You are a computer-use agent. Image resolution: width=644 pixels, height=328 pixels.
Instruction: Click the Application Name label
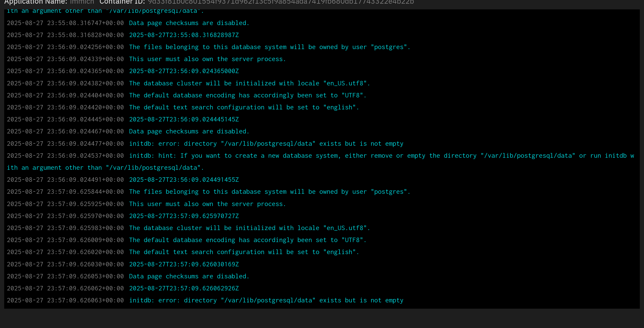pos(36,2)
